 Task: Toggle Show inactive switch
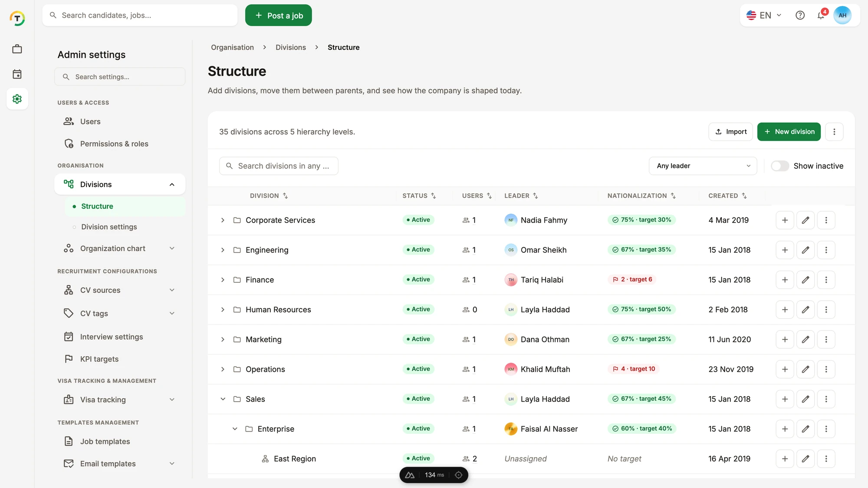click(x=779, y=166)
